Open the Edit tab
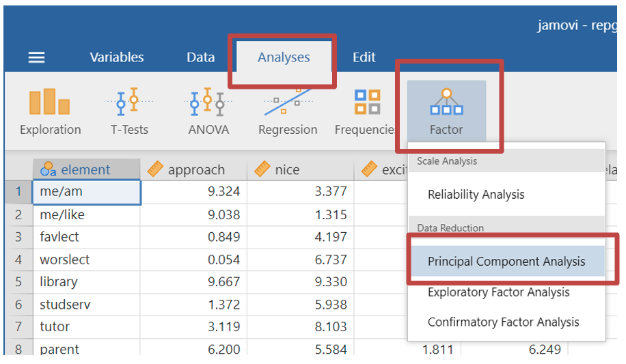Image resolution: width=626 pixels, height=364 pixels. click(x=364, y=58)
